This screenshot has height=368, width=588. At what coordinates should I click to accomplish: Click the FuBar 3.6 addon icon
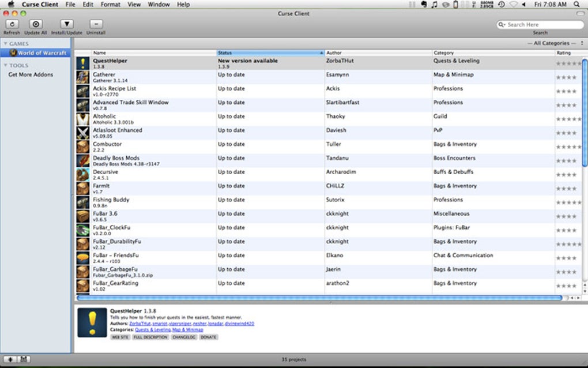point(83,216)
